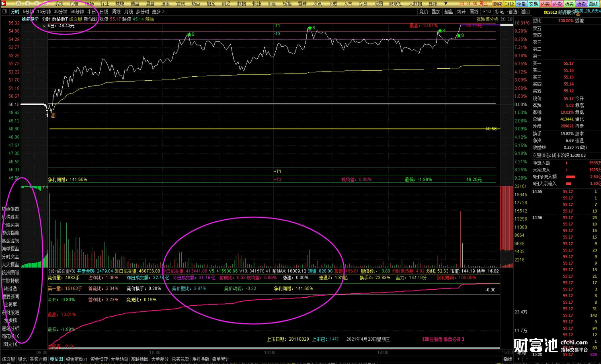Click the 超盘 toolbar item
Screen dimensions: 601x364
[x=449, y=12]
